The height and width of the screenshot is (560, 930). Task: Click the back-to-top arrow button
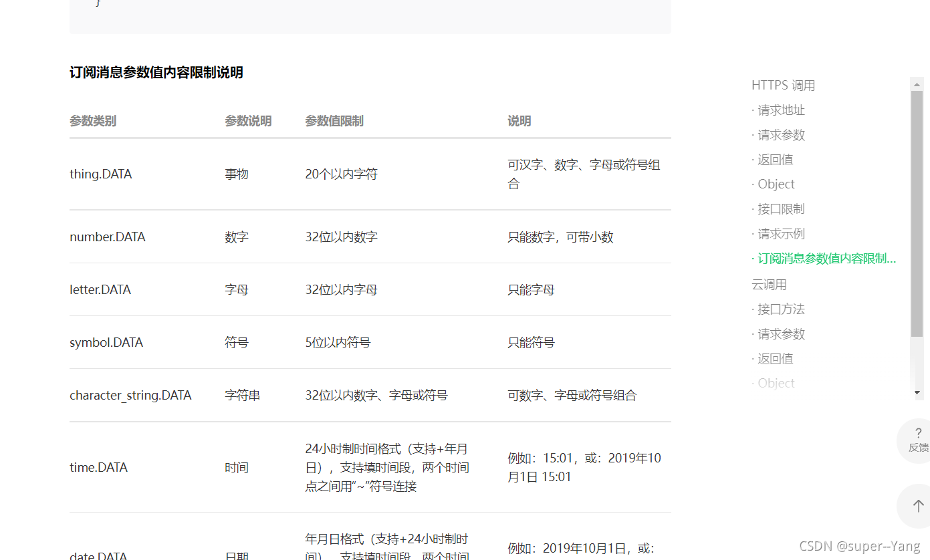pyautogui.click(x=918, y=506)
